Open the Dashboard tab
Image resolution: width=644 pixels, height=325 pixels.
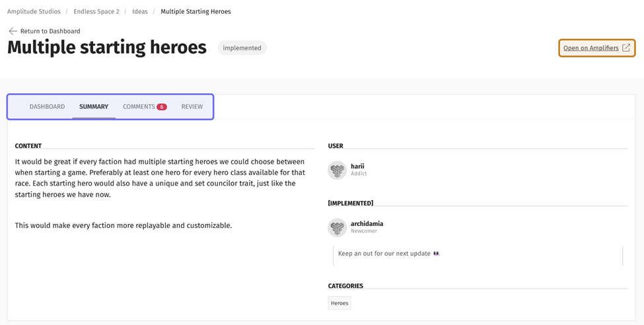[x=47, y=106]
